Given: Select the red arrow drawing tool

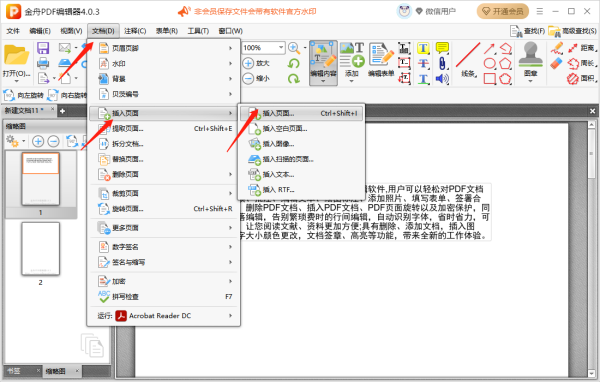Looking at the screenshot, I should pos(489,48).
